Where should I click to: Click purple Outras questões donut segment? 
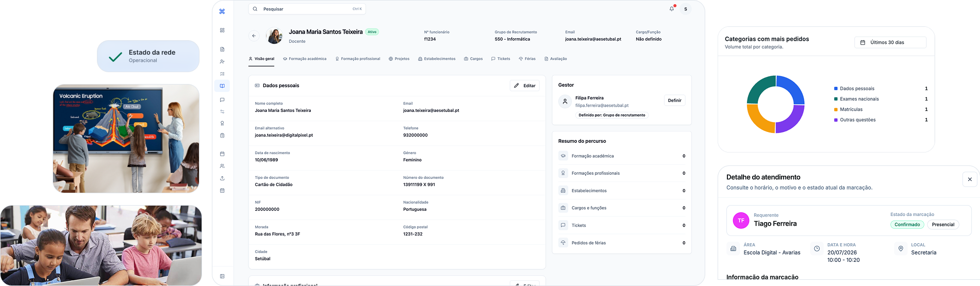click(x=792, y=121)
